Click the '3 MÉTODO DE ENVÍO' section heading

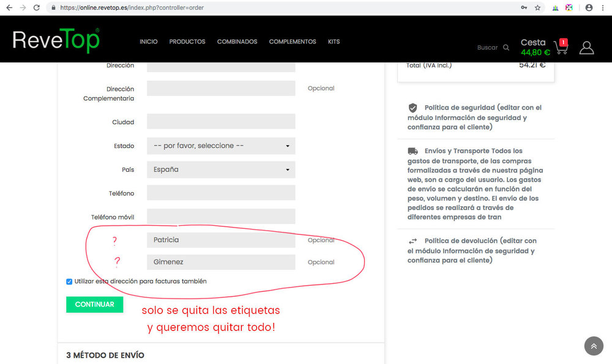[x=105, y=355]
